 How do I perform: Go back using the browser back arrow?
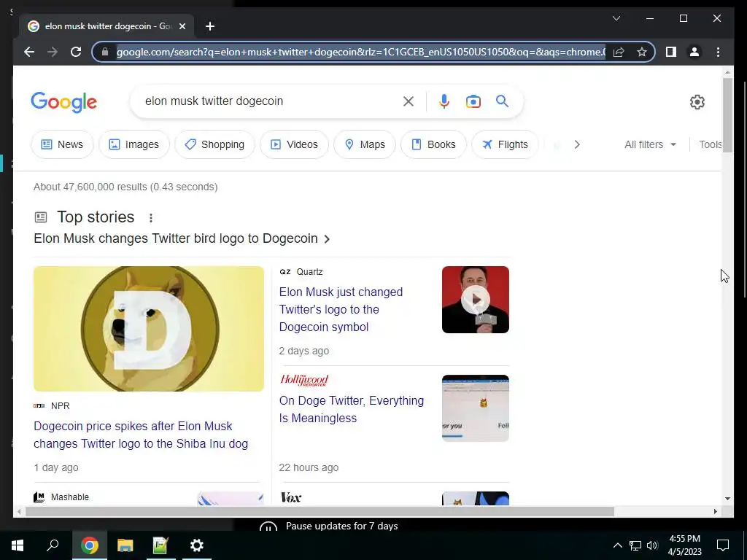(x=29, y=52)
